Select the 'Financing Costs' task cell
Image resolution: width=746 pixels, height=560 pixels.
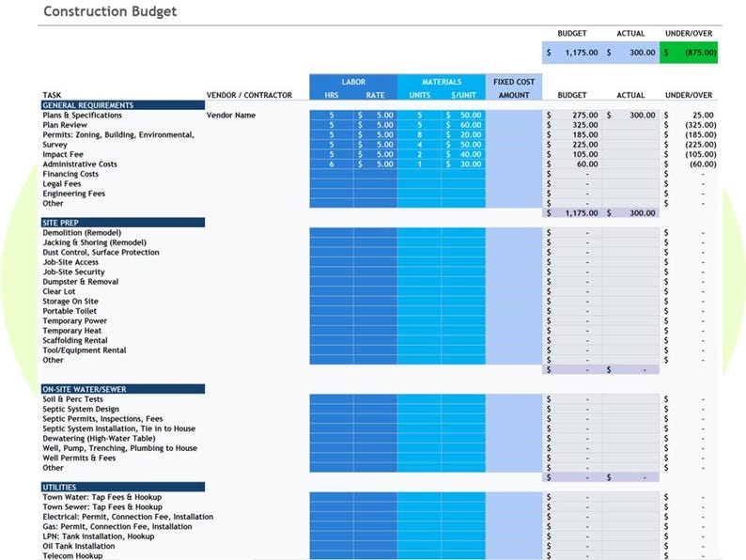coord(70,174)
